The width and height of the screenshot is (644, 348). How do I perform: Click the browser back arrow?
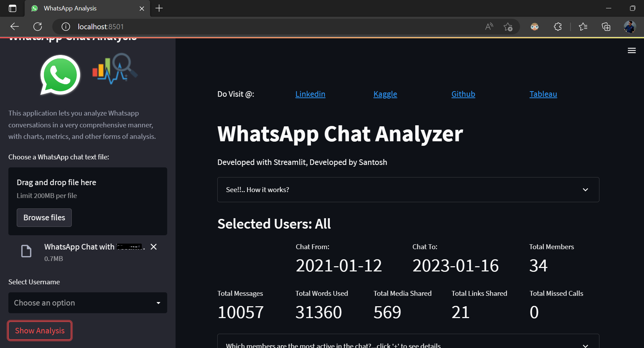click(x=15, y=26)
